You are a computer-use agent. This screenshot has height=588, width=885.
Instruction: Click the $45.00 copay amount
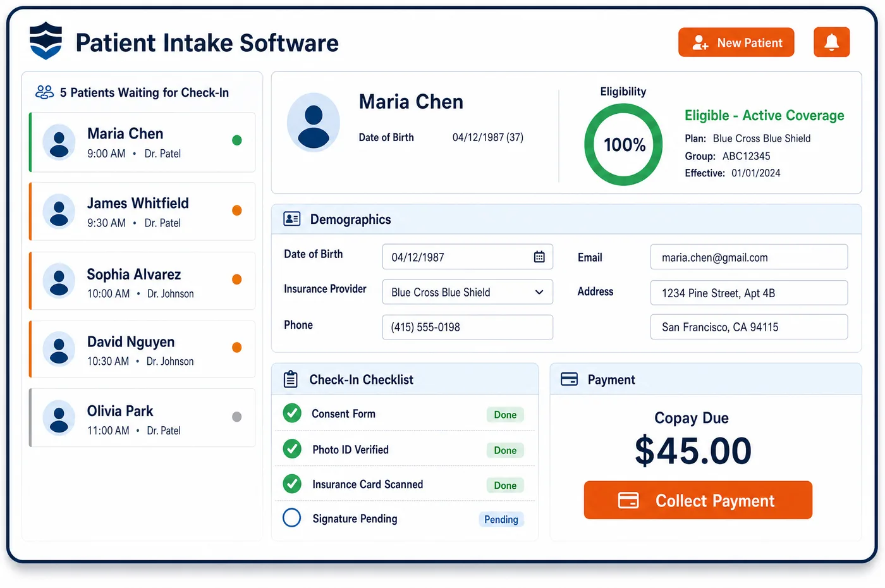coord(693,450)
